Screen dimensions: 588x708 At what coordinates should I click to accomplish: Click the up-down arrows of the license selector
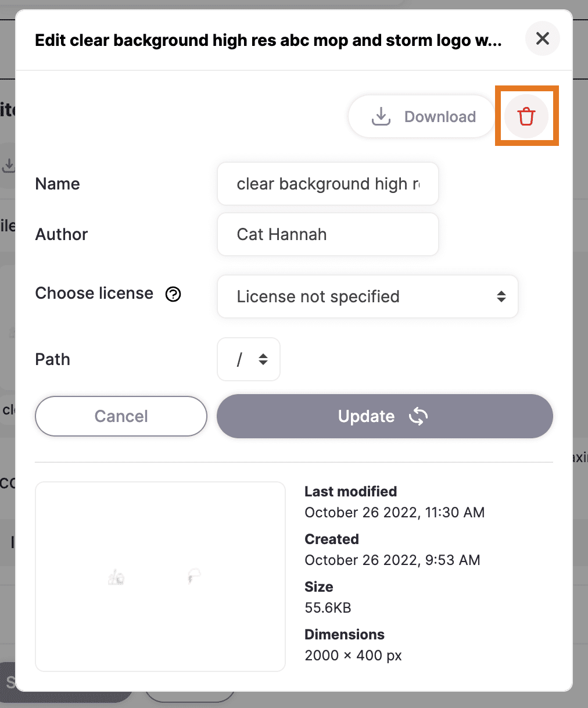tap(501, 296)
